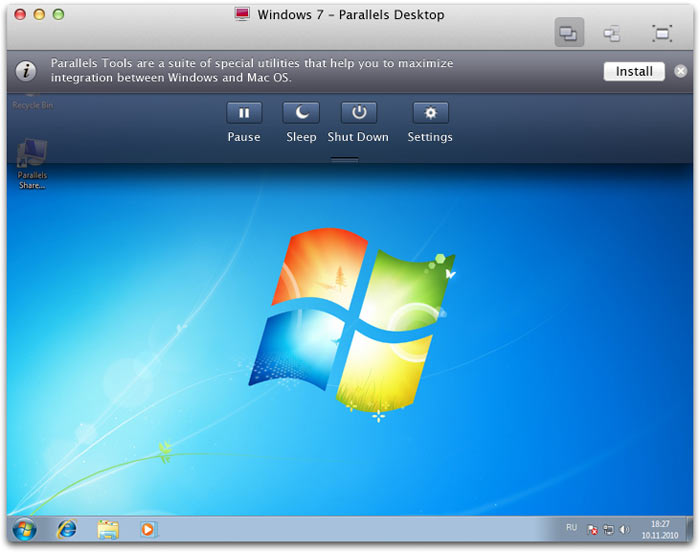Click the Shut Down power icon

[359, 113]
